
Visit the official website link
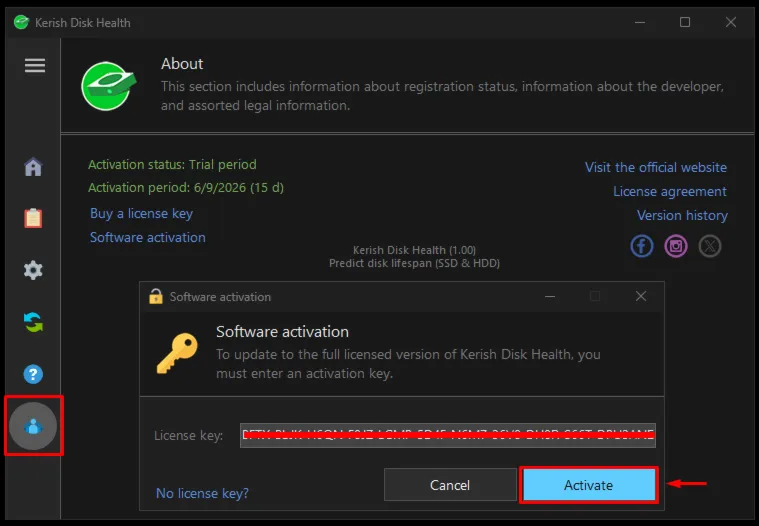(x=656, y=167)
